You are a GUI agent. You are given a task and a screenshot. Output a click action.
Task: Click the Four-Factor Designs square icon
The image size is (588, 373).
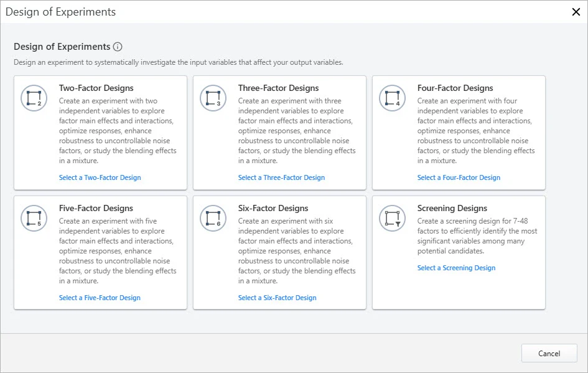pyautogui.click(x=392, y=98)
